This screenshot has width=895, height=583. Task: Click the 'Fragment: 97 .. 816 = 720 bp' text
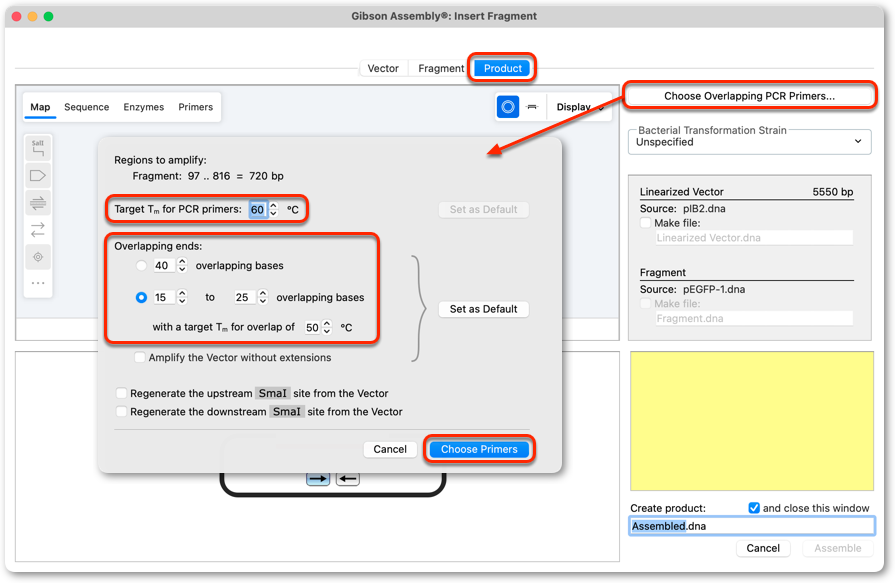(208, 176)
